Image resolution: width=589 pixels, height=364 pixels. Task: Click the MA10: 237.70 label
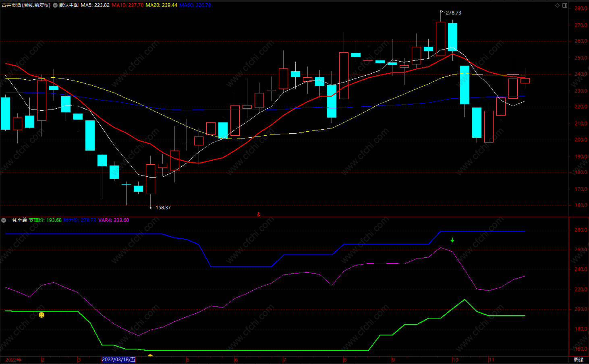127,5
